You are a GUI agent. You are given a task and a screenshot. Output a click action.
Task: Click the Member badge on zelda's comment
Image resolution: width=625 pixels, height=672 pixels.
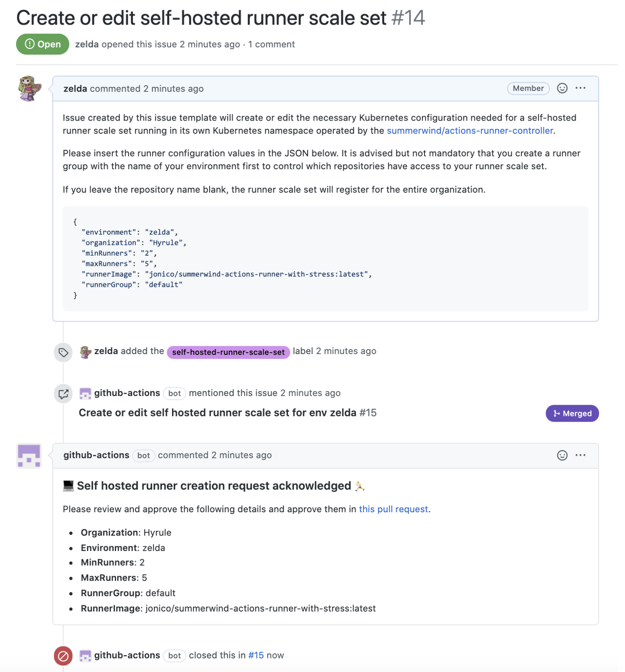528,88
